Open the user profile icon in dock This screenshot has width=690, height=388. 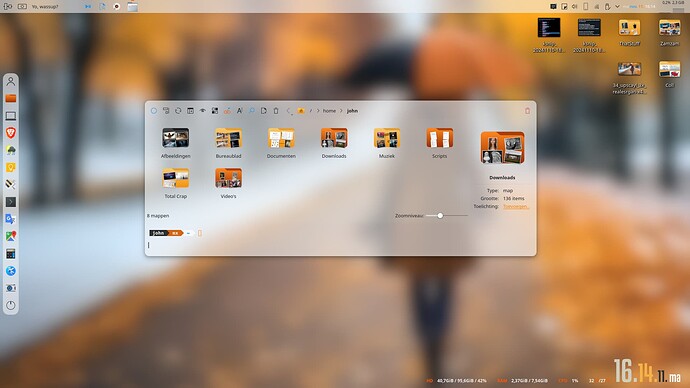[x=11, y=81]
